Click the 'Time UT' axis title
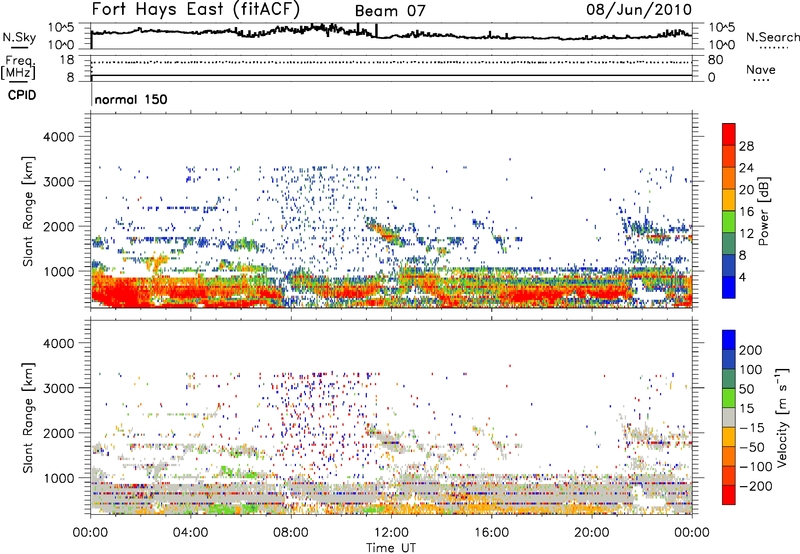 coord(391,547)
